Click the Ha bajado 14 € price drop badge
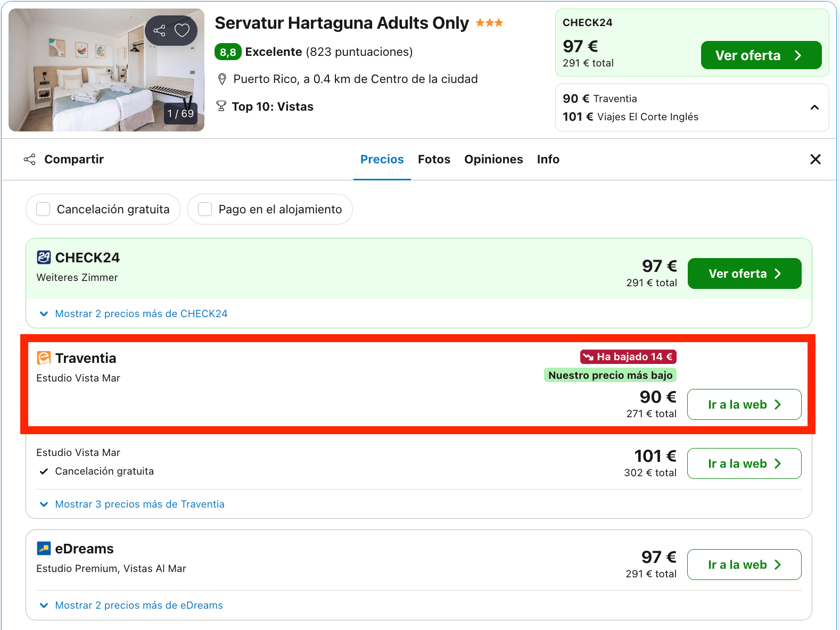Viewport: 840px width, 630px height. tap(628, 357)
